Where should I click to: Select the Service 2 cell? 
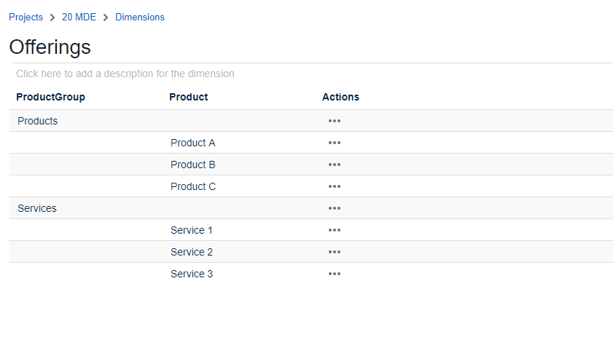coord(192,252)
